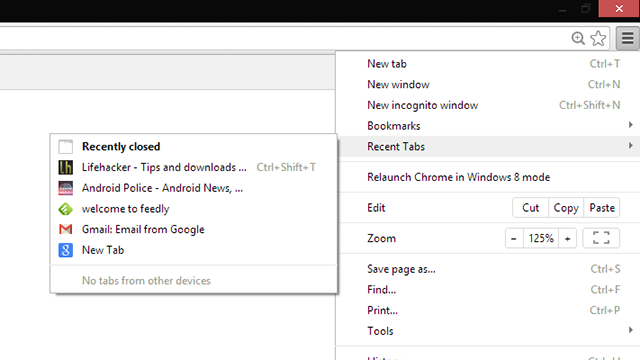Increase zoom with the plus button
Screen dimensions: 640x360
point(567,238)
